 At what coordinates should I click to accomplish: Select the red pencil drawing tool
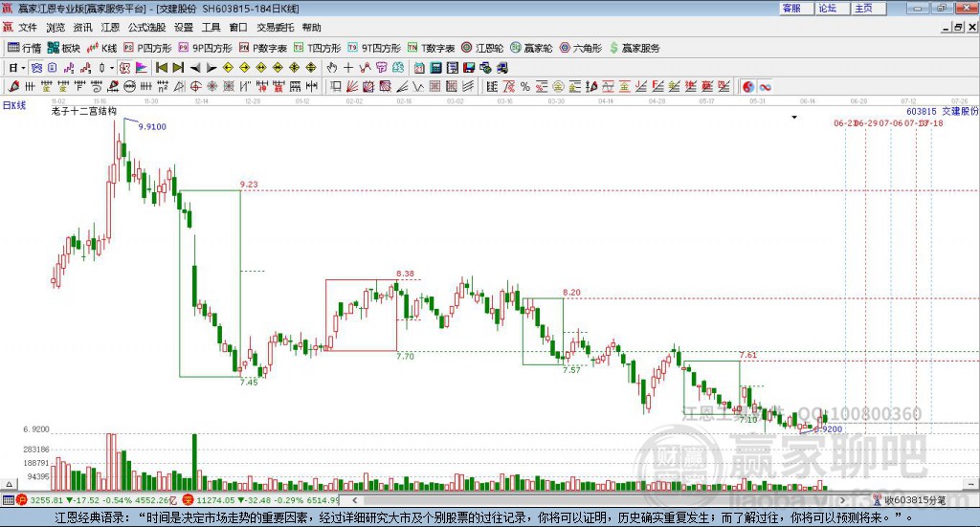(x=13, y=86)
